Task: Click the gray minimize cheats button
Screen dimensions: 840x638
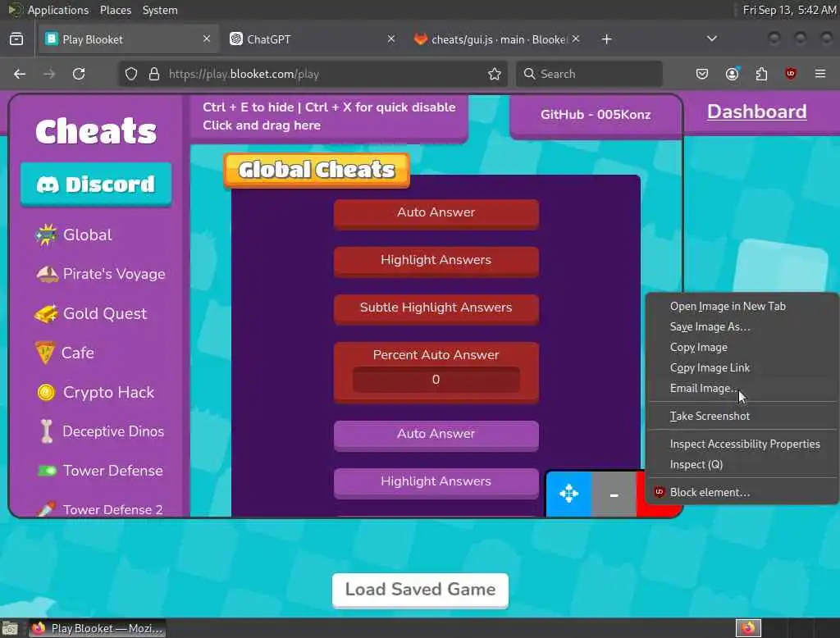Action: tap(614, 494)
